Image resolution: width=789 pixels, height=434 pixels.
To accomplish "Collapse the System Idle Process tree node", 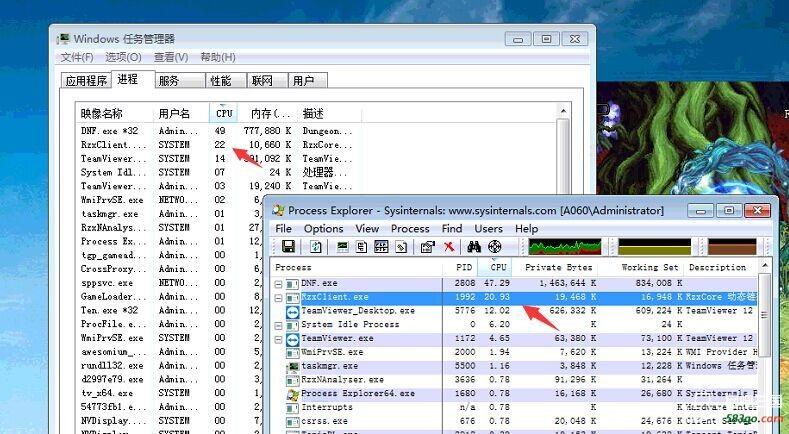I will (278, 325).
